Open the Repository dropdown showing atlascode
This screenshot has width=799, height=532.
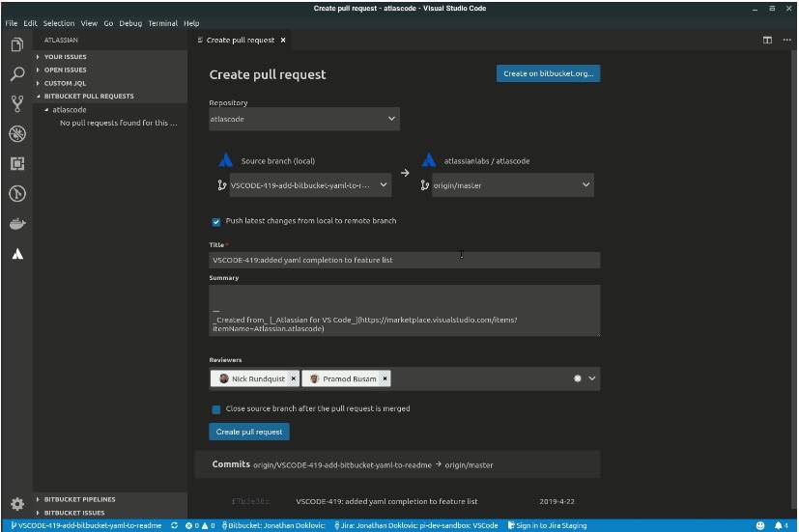click(x=304, y=119)
